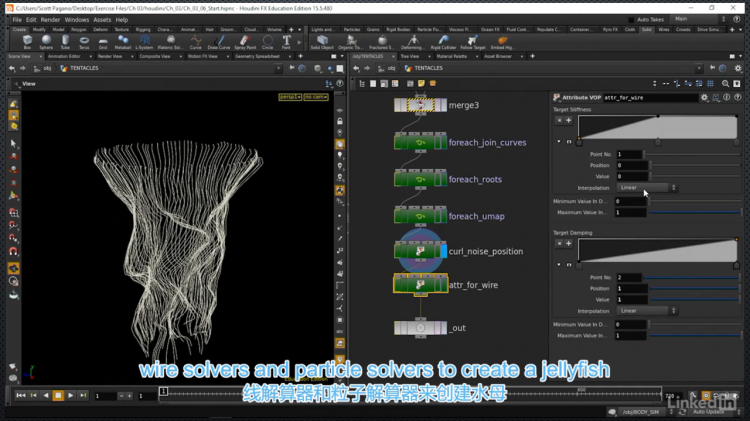Select the Organic Tissue shelf tool

click(351, 42)
